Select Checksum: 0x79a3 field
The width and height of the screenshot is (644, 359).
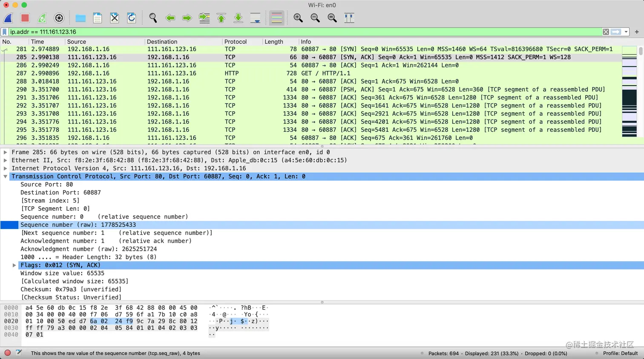[x=72, y=290]
